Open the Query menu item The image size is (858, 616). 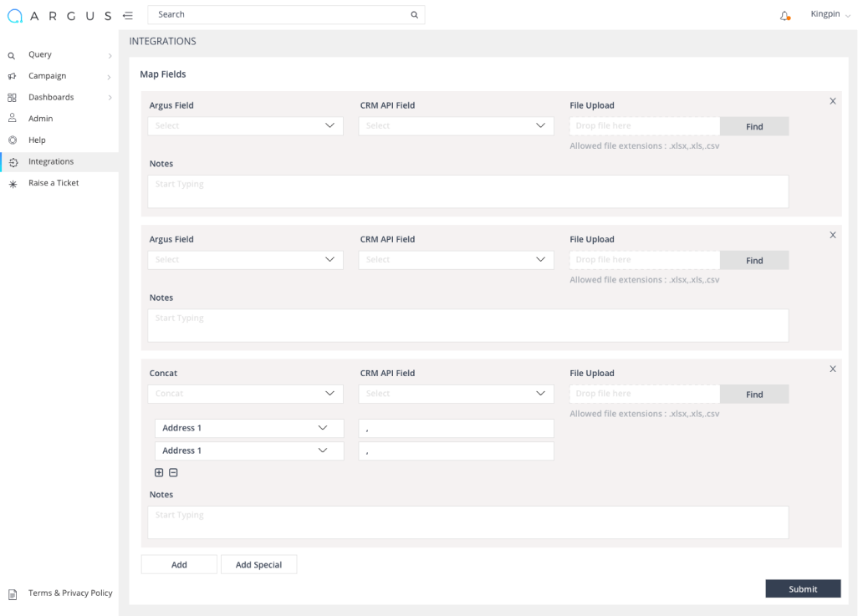(59, 54)
